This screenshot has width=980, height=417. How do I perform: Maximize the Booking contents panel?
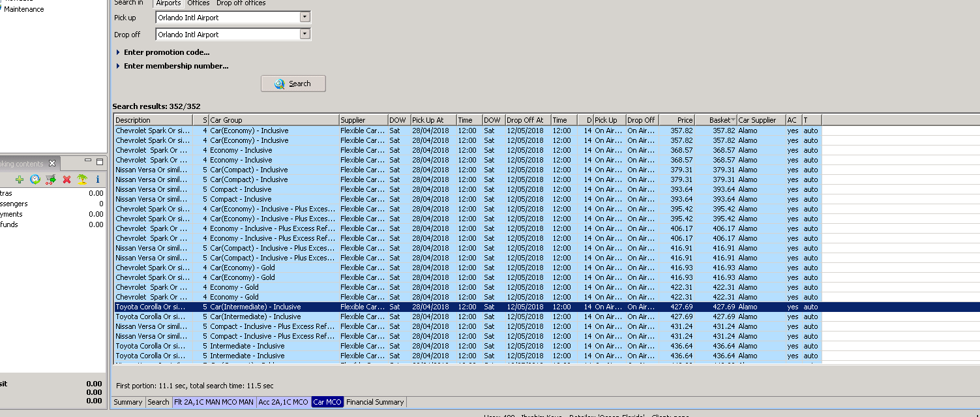pyautogui.click(x=100, y=161)
